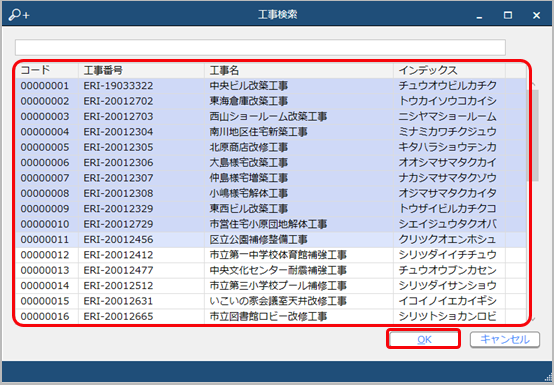Close the 工事検索 dialog
554x385 pixels.
pyautogui.click(x=536, y=15)
